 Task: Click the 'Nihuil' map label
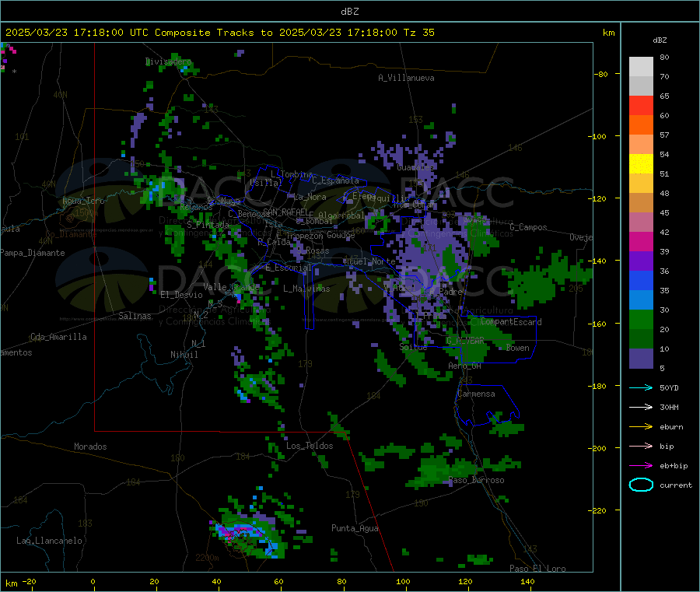pos(184,355)
